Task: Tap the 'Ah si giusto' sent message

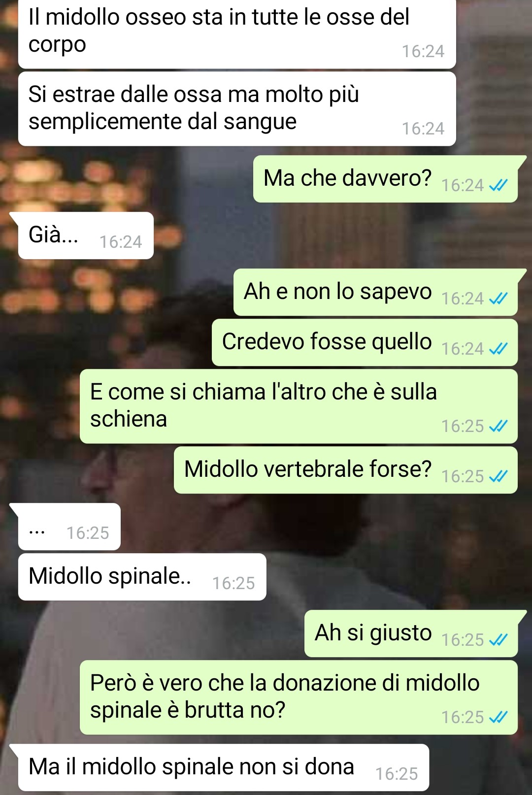Action: [411, 633]
